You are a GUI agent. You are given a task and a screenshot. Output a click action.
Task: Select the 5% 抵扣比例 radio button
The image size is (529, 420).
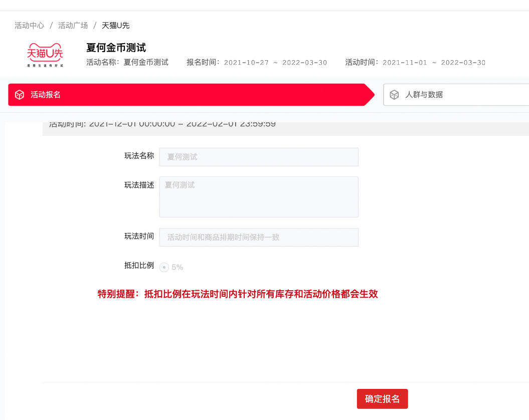coord(164,267)
